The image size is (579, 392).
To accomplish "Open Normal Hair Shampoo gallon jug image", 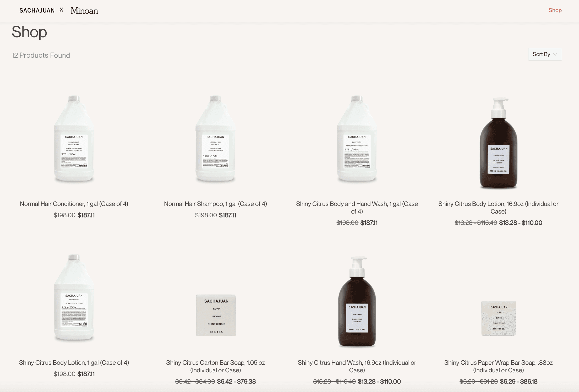I will (x=215, y=138).
